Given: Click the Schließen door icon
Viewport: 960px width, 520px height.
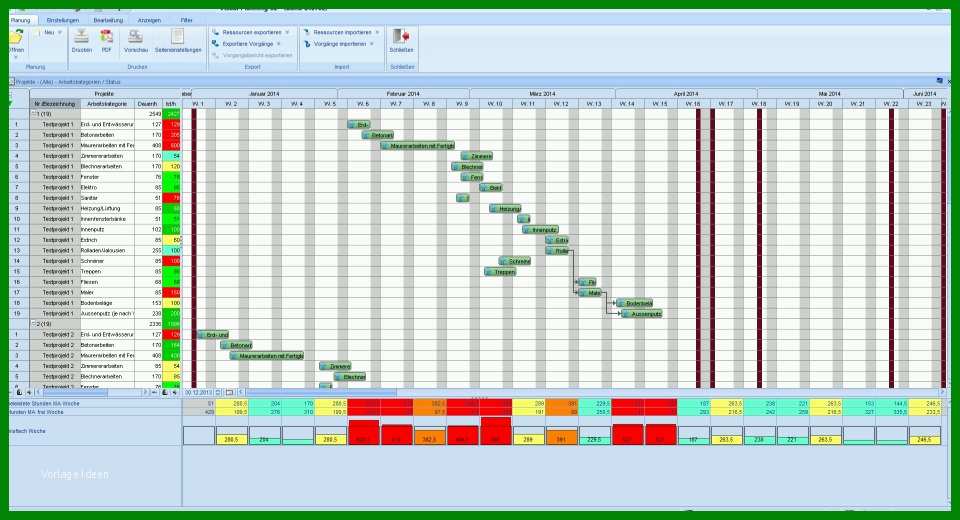Looking at the screenshot, I should pyautogui.click(x=401, y=37).
